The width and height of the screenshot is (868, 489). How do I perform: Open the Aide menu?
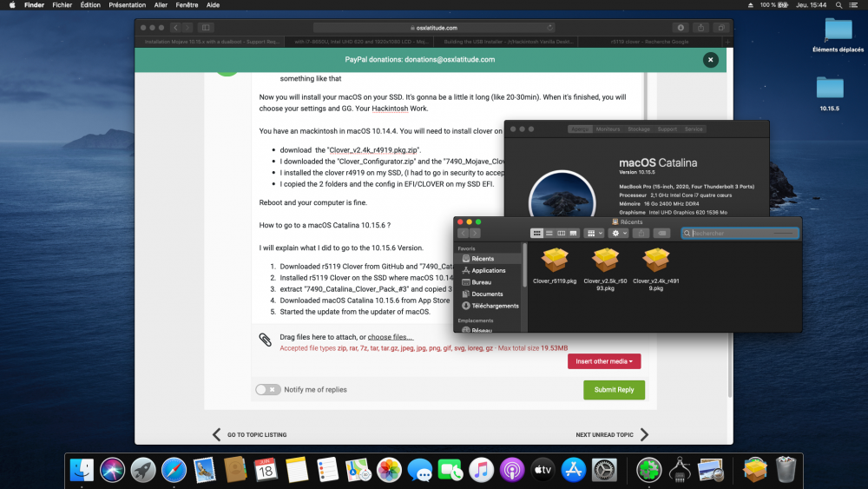tap(214, 5)
